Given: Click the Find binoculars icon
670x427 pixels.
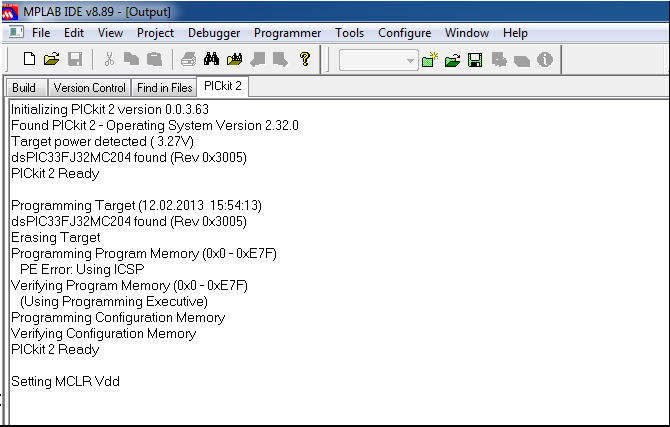Looking at the screenshot, I should click(212, 59).
